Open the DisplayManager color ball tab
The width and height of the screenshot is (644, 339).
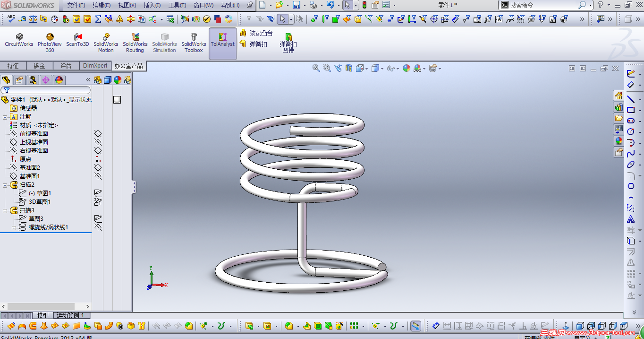pos(59,80)
